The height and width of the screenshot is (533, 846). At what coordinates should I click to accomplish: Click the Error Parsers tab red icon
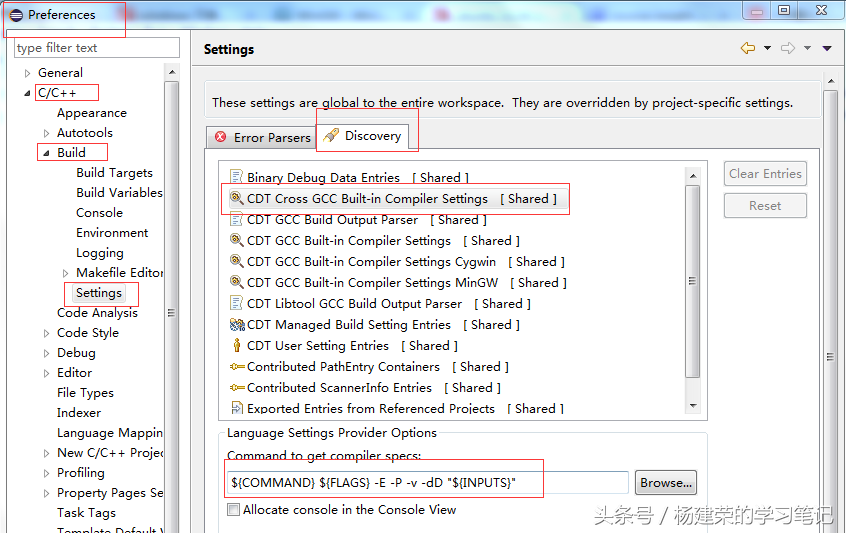pos(221,136)
